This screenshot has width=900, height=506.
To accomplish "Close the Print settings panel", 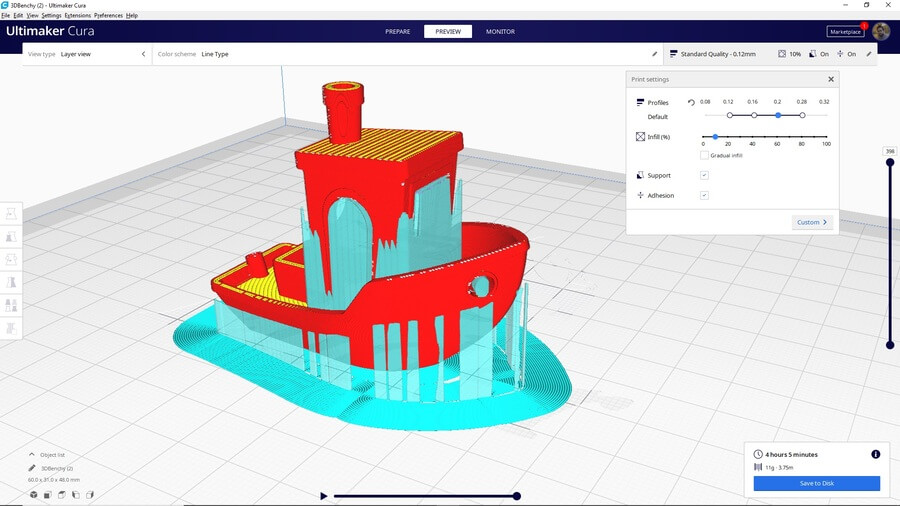I will point(830,79).
